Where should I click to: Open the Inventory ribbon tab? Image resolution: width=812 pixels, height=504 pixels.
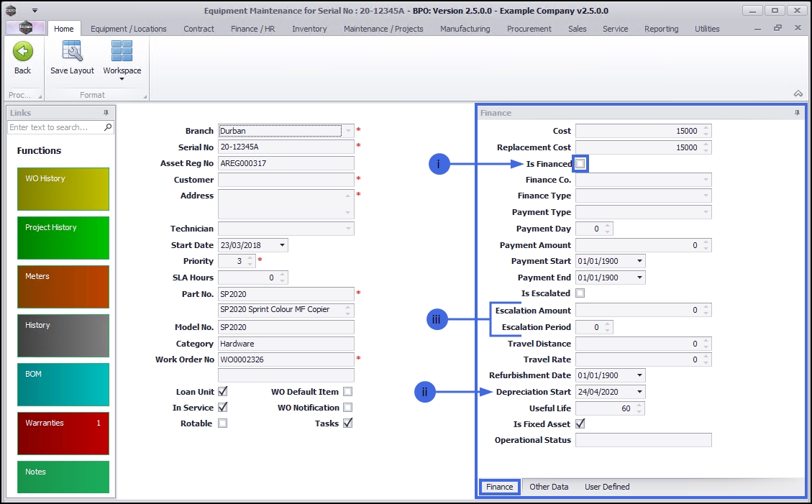pos(309,29)
